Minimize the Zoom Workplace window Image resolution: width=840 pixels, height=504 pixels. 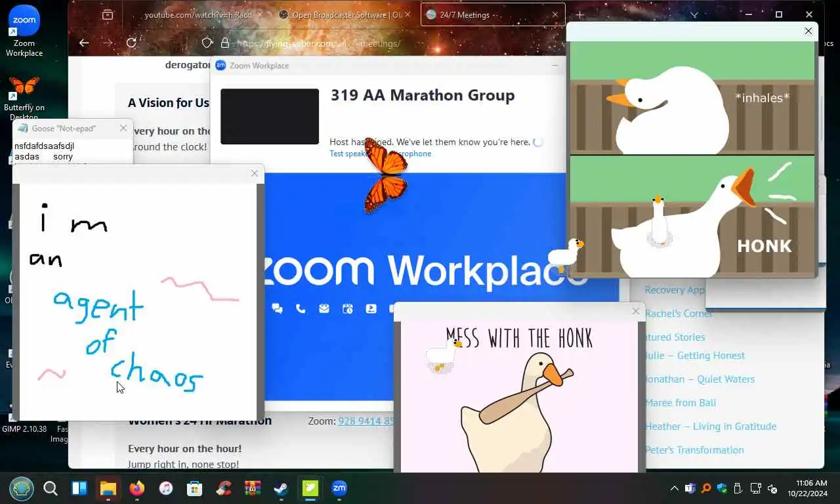click(555, 65)
